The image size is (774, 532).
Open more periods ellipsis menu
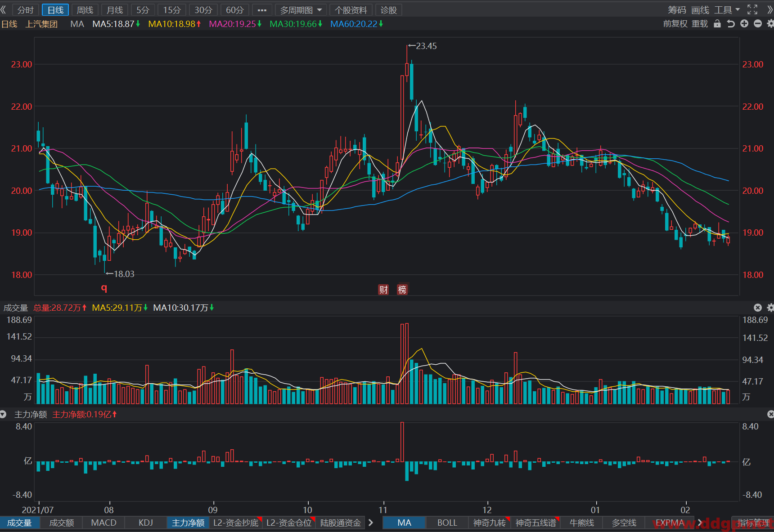pos(262,10)
